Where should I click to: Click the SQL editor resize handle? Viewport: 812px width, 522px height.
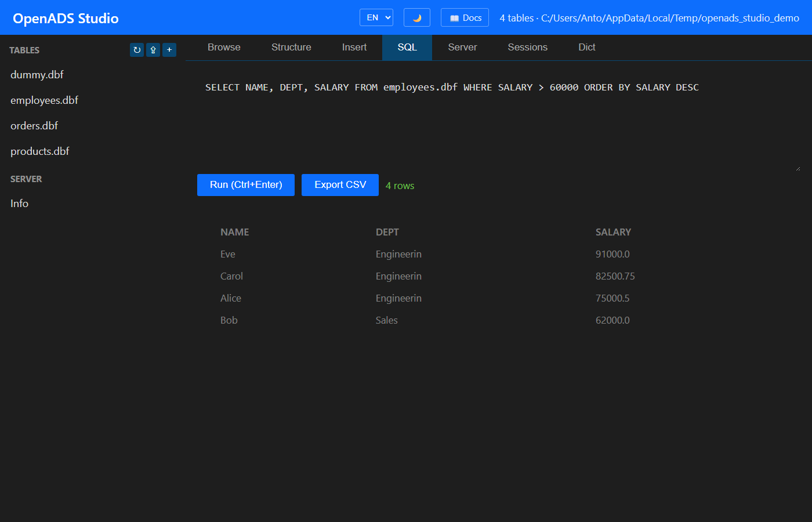[x=797, y=168]
